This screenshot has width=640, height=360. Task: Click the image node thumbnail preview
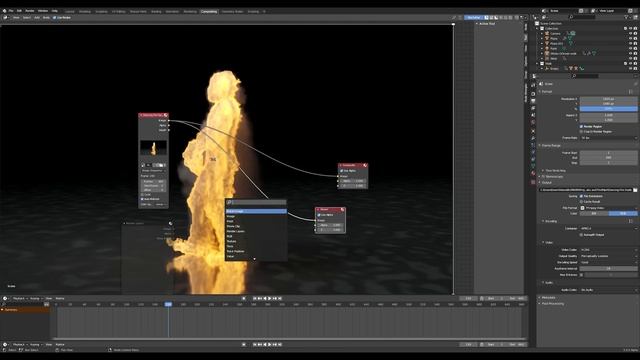pyautogui.click(x=153, y=148)
